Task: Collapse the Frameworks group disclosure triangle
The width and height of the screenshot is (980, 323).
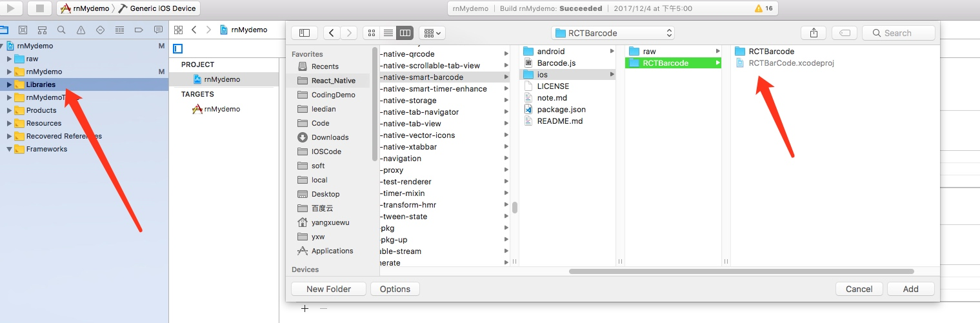Action: [9, 149]
